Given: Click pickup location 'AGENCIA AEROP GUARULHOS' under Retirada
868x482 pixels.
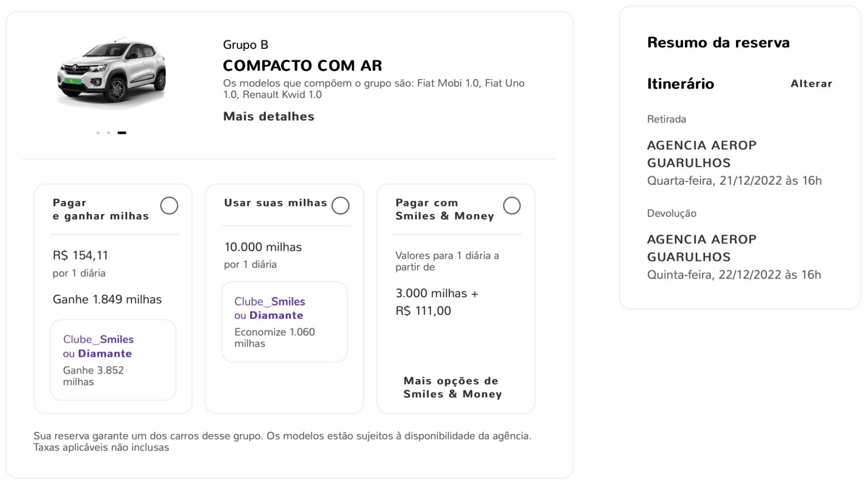Looking at the screenshot, I should coord(702,154).
